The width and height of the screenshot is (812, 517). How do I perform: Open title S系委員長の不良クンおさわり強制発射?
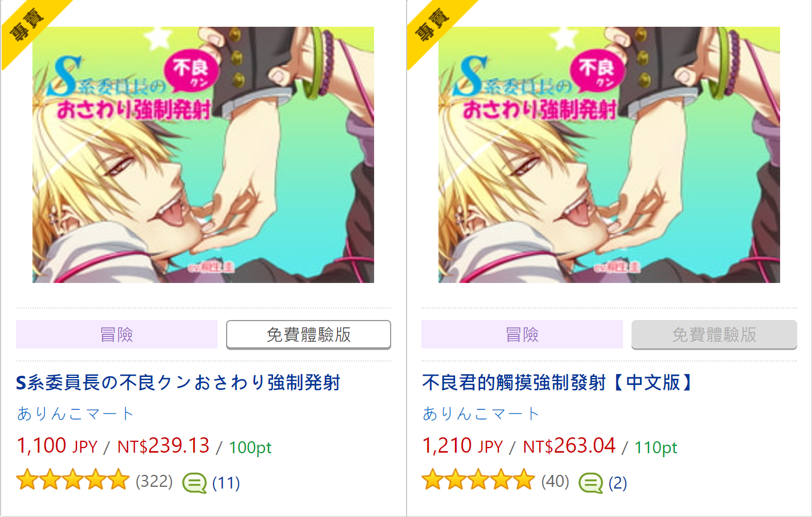coord(178,382)
